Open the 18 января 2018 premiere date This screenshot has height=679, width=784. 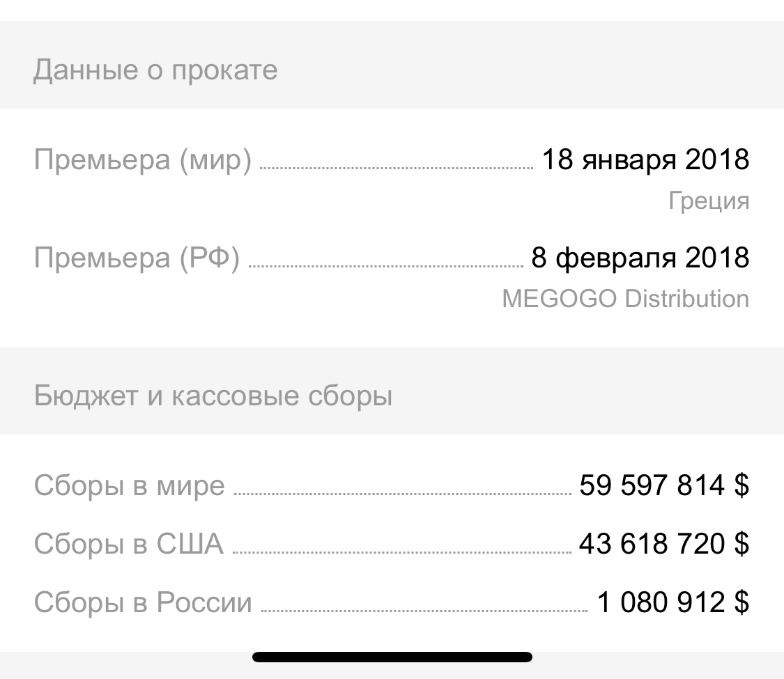645,160
